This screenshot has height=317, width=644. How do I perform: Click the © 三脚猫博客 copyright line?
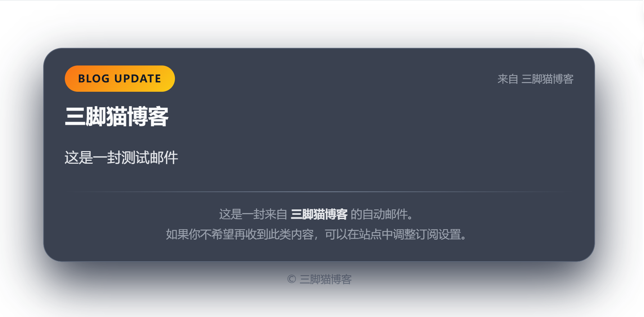319,279
